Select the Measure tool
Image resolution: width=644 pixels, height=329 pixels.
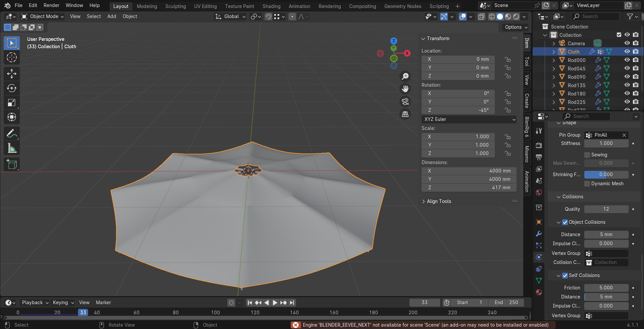(12, 148)
